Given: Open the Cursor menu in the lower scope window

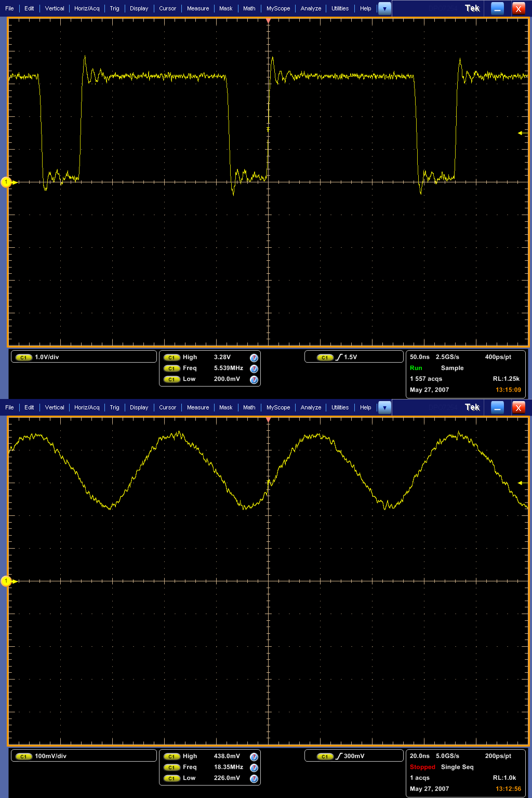Looking at the screenshot, I should (x=167, y=407).
